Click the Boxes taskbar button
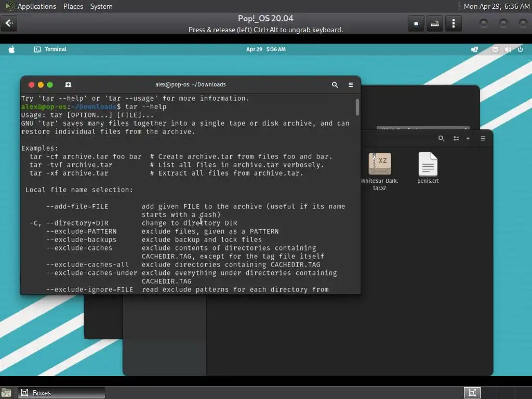 click(x=61, y=393)
